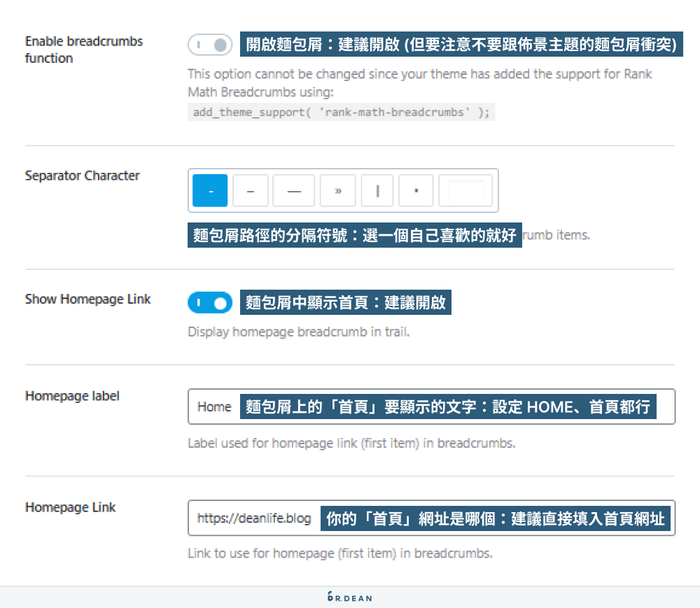Click the Enable breadcrumbs function label
This screenshot has height=608, width=700.
tap(84, 50)
